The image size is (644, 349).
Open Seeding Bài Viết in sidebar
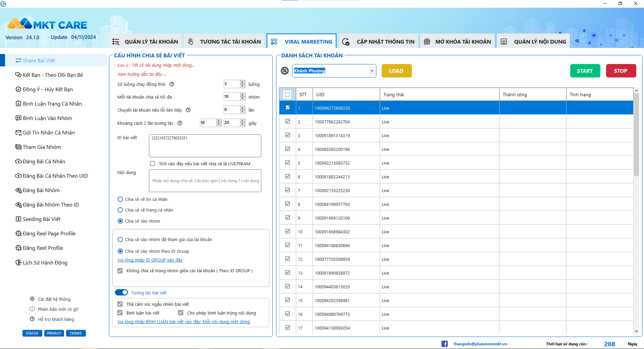pyautogui.click(x=42, y=219)
